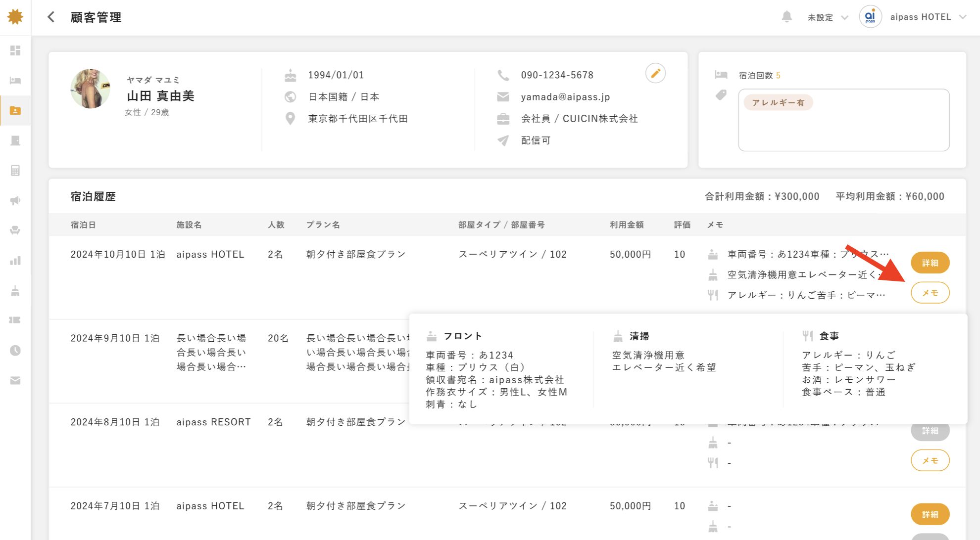Open the calculator sidebar icon
Screen dimensions: 980x540
coord(15,171)
